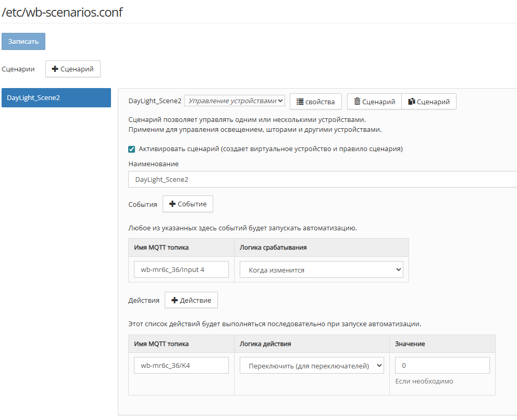Click the /etc/wb-scenarios.conf page heading
The width and height of the screenshot is (517, 420).
[x=63, y=12]
